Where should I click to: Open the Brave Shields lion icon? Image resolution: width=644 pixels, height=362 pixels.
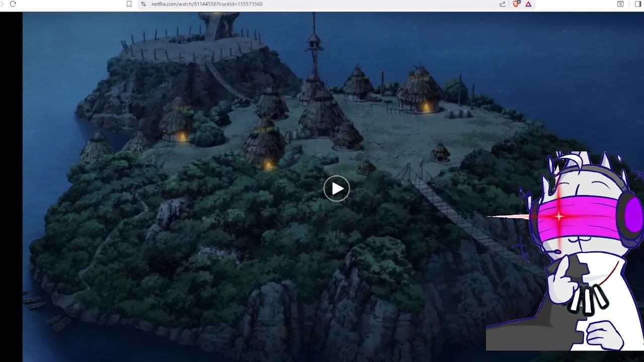(516, 4)
